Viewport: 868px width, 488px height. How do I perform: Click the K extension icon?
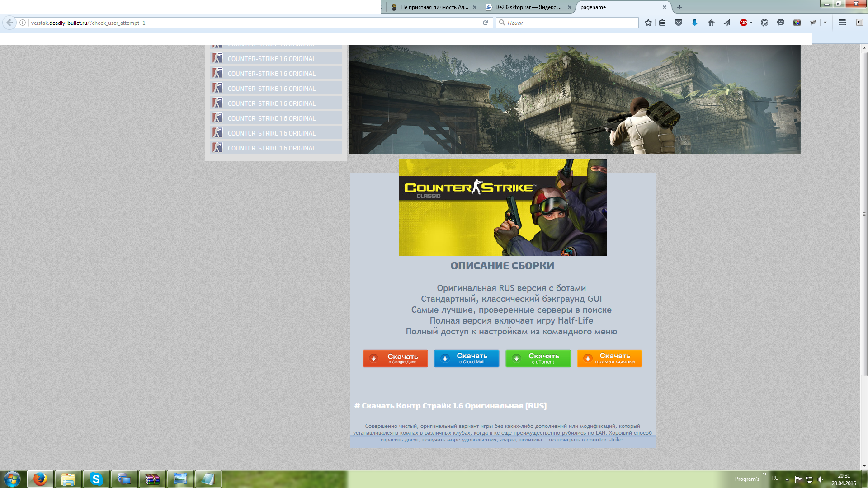point(859,23)
